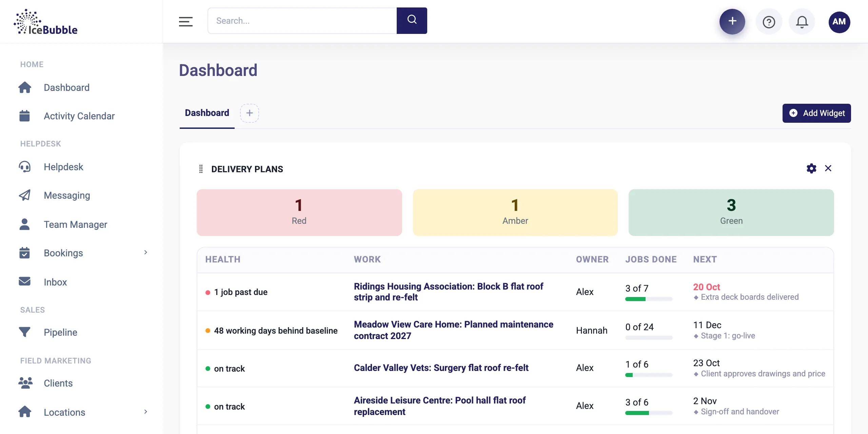This screenshot has height=434, width=868.
Task: Click the 0 of 24 progress bar
Action: pyautogui.click(x=649, y=338)
